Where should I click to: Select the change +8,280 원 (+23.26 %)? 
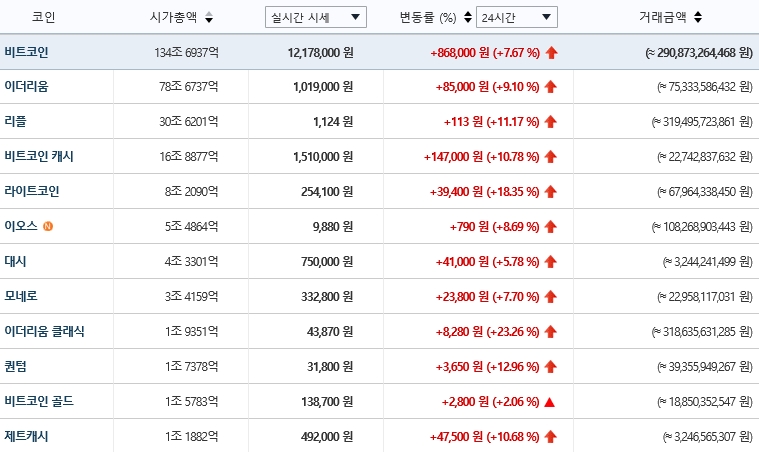[487, 331]
